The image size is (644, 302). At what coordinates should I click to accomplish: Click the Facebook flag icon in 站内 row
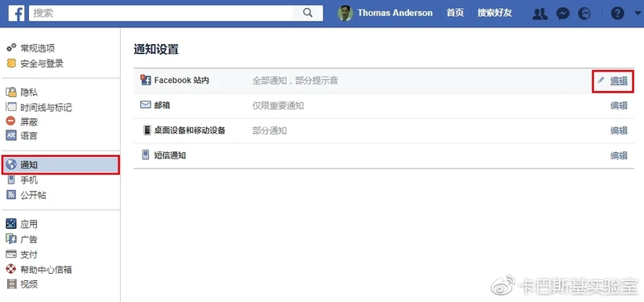[146, 80]
